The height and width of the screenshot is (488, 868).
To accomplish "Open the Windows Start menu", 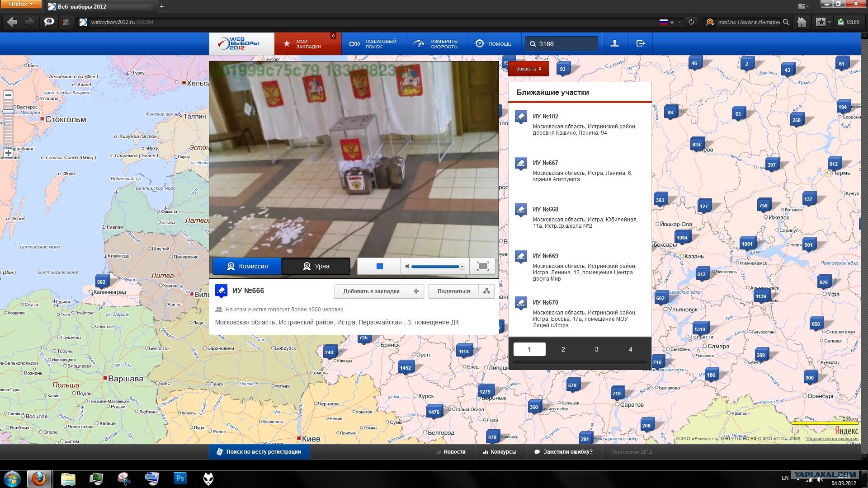I will click(x=12, y=479).
